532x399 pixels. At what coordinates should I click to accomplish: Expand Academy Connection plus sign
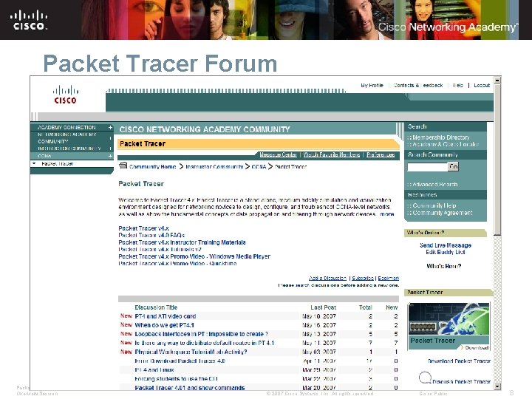tap(110, 128)
